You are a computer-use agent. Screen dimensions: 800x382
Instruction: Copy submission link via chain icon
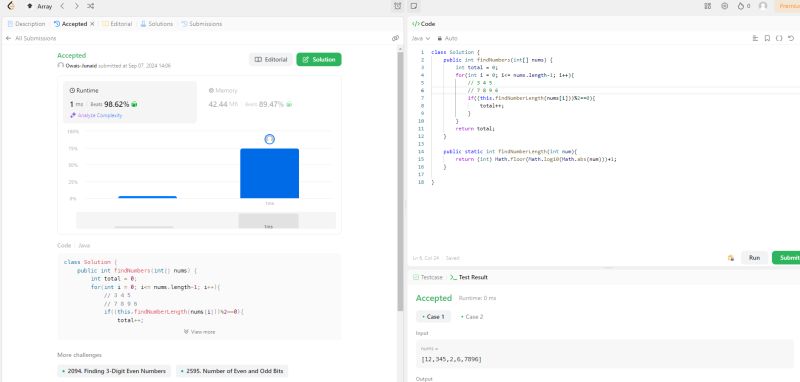(x=395, y=38)
